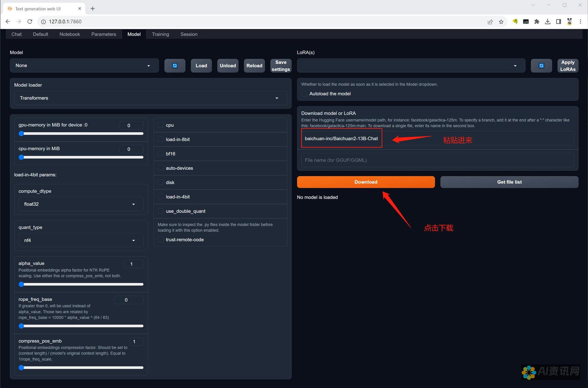Go to the Training tab

point(160,34)
